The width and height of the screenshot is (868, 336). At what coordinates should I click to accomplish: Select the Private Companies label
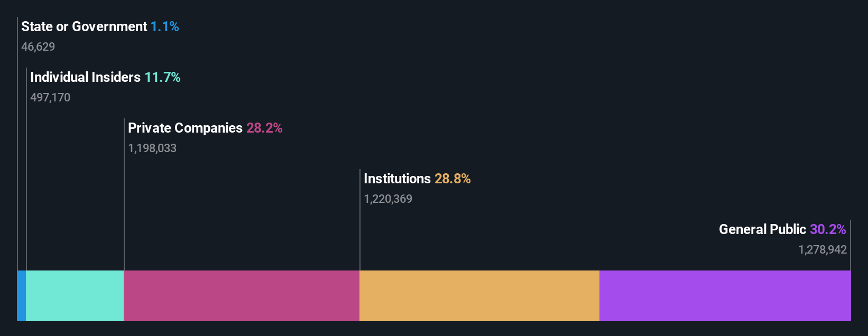185,128
